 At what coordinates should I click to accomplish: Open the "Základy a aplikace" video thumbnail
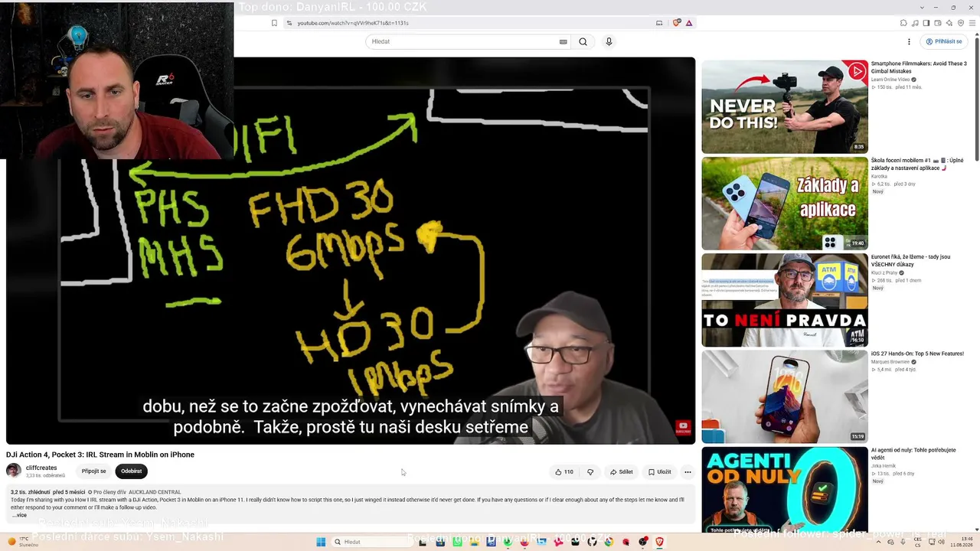(785, 204)
